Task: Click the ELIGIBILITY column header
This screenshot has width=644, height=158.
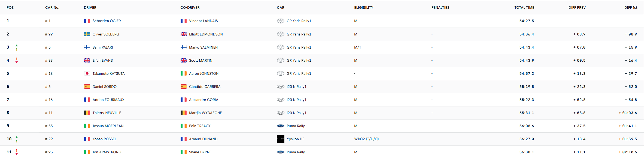Action: click(x=363, y=8)
